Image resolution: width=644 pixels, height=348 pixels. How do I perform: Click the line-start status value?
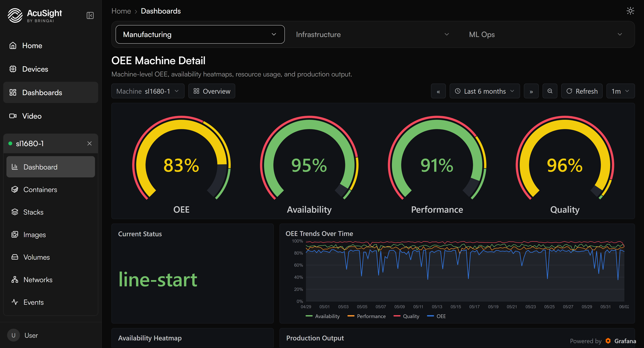158,279
